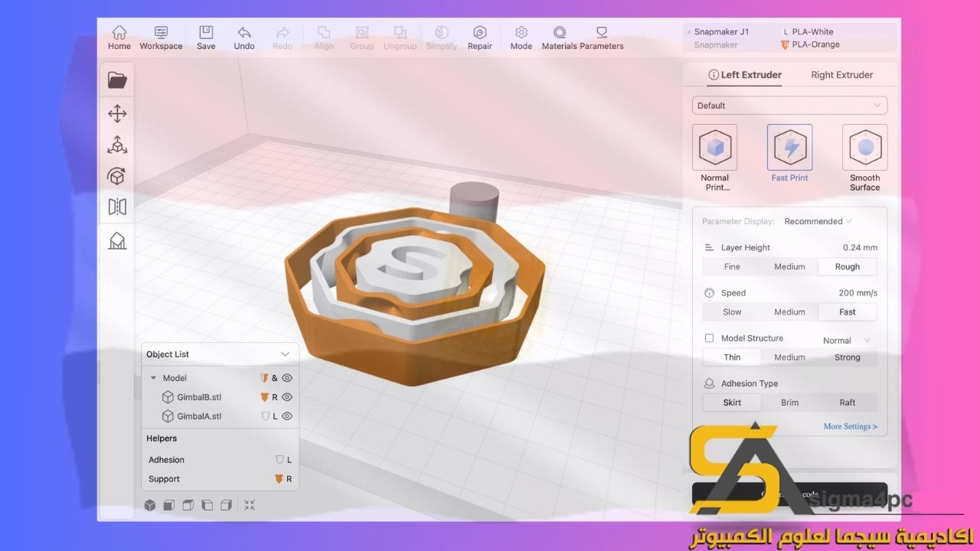Screen dimensions: 980x551
Task: Select the Rotate tool in sidebar
Action: pos(117,176)
